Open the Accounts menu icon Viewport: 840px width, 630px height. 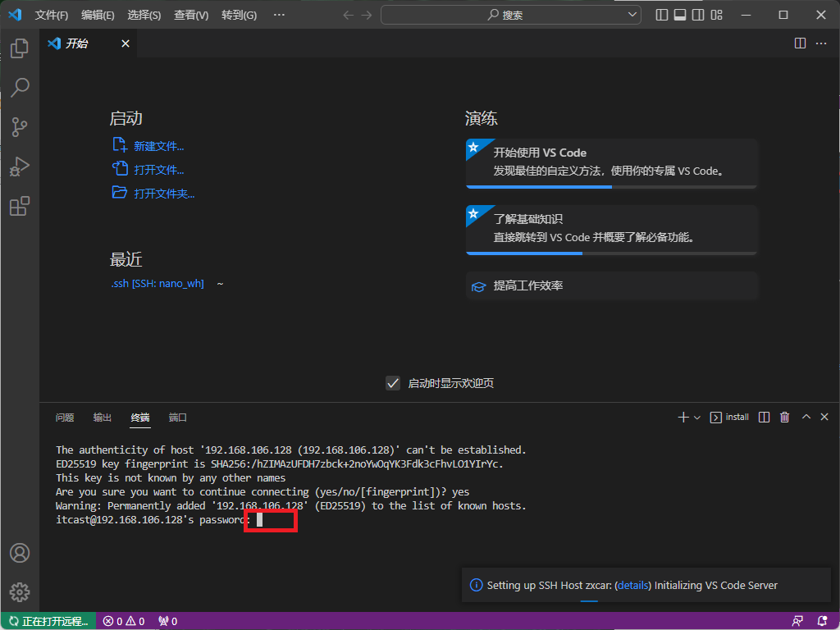pos(20,553)
